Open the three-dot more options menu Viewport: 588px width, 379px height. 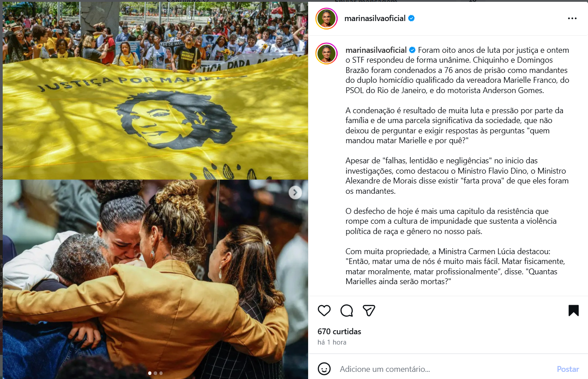(572, 18)
